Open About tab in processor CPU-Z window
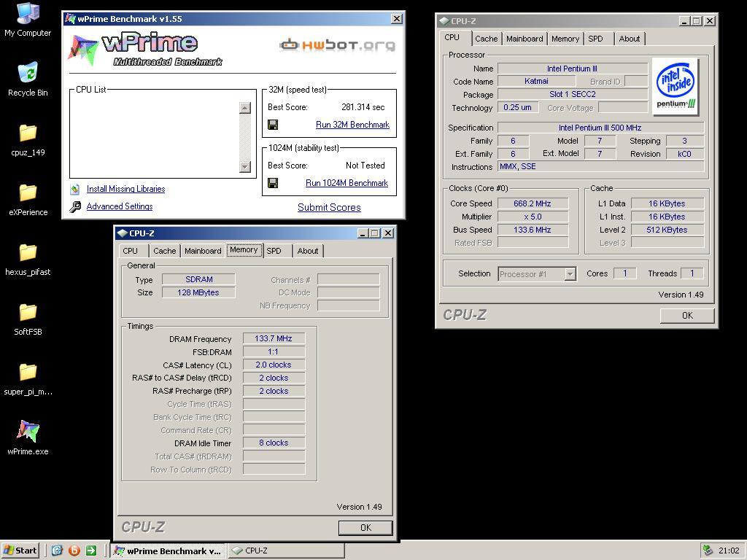747x560 pixels. coord(630,39)
